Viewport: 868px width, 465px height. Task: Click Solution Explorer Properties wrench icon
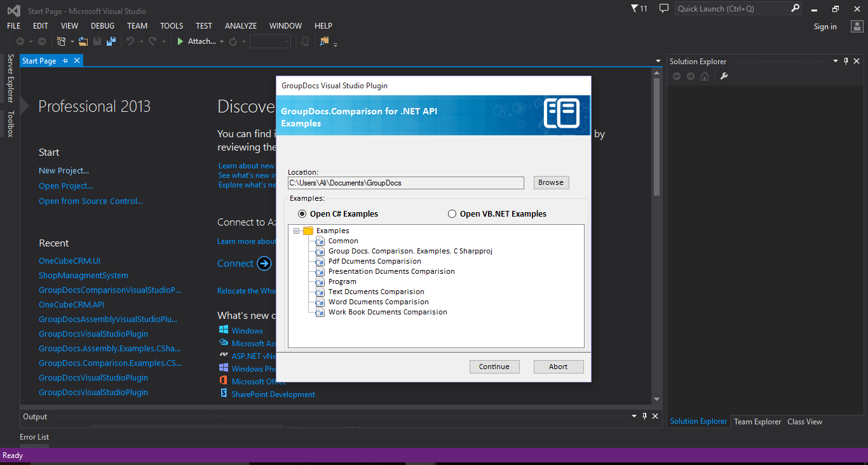coord(724,76)
